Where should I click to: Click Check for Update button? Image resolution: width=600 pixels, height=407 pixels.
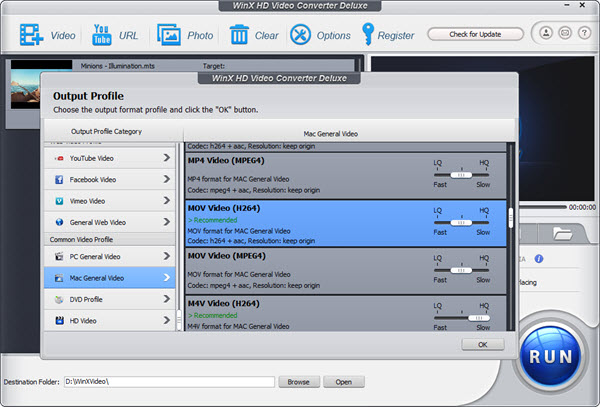point(475,34)
